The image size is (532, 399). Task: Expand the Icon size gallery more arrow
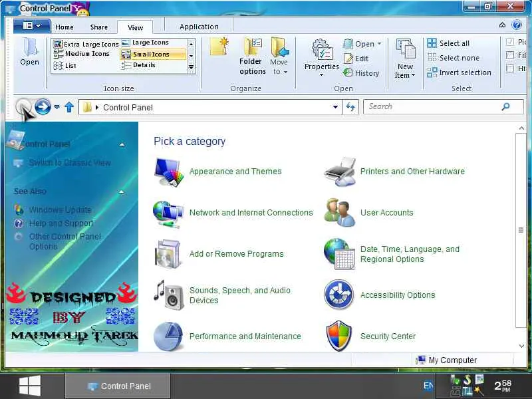pos(192,67)
